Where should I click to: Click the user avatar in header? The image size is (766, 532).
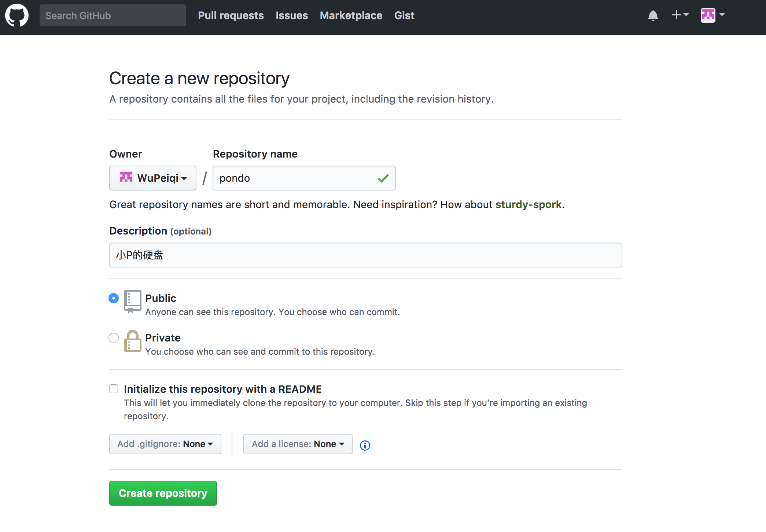708,15
